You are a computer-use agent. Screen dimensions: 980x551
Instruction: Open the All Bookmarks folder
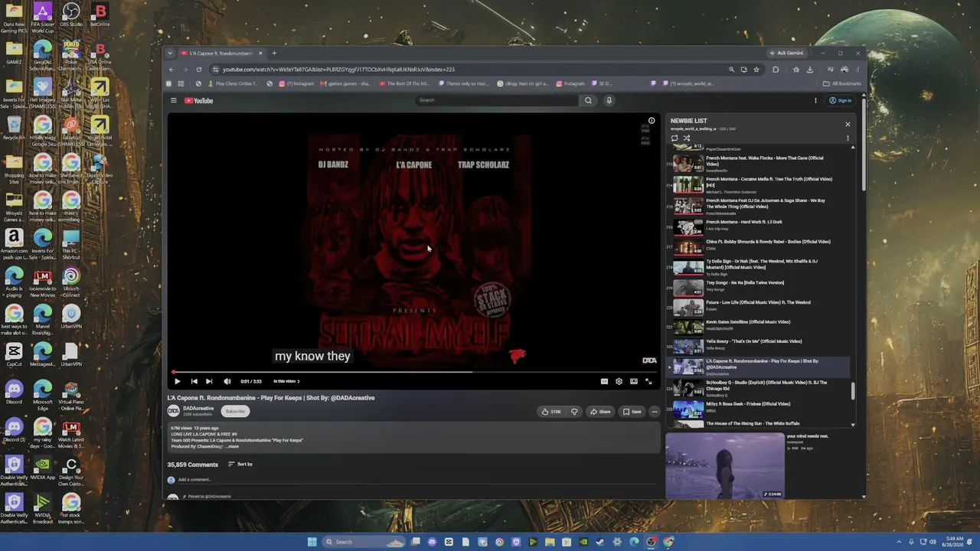pyautogui.click(x=842, y=83)
